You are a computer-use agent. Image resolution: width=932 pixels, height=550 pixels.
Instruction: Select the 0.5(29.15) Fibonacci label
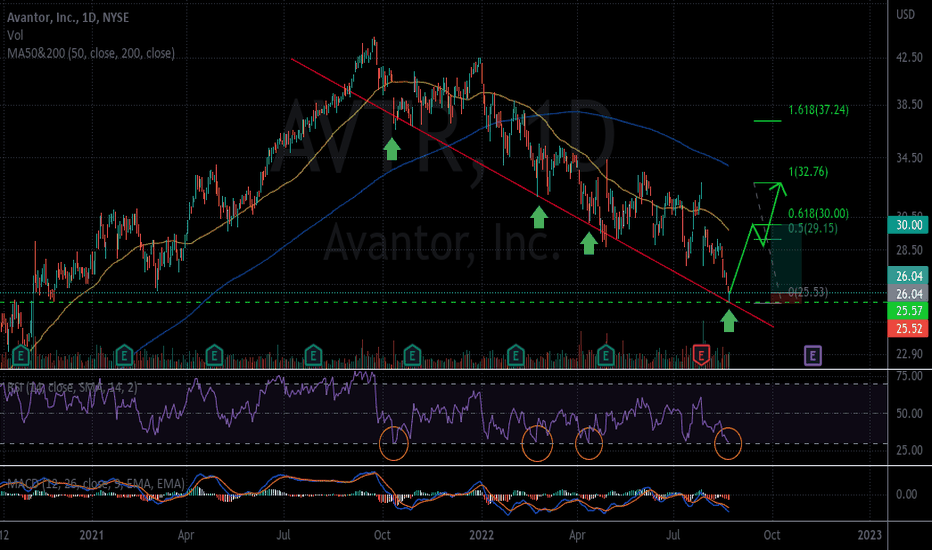813,228
